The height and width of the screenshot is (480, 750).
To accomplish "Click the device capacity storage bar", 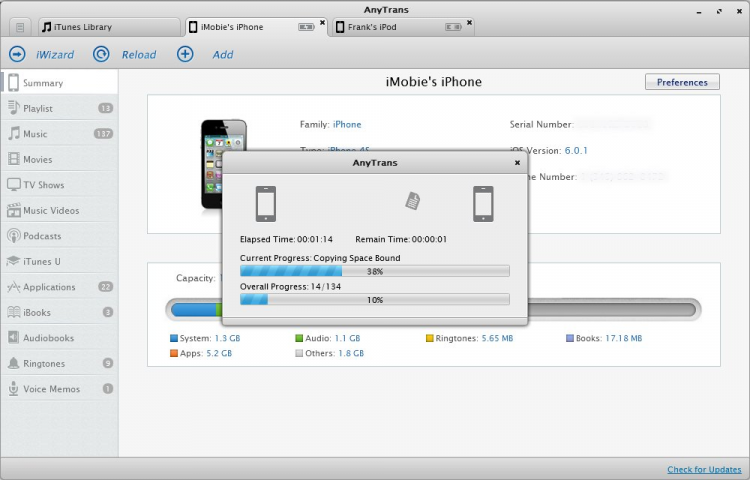I will [x=433, y=309].
